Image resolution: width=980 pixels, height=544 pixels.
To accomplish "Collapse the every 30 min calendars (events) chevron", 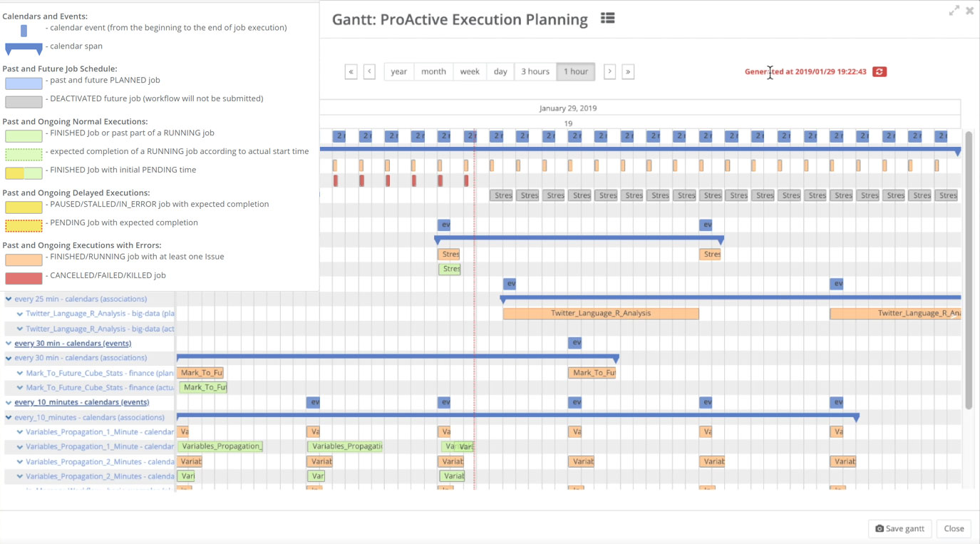I will (x=9, y=344).
